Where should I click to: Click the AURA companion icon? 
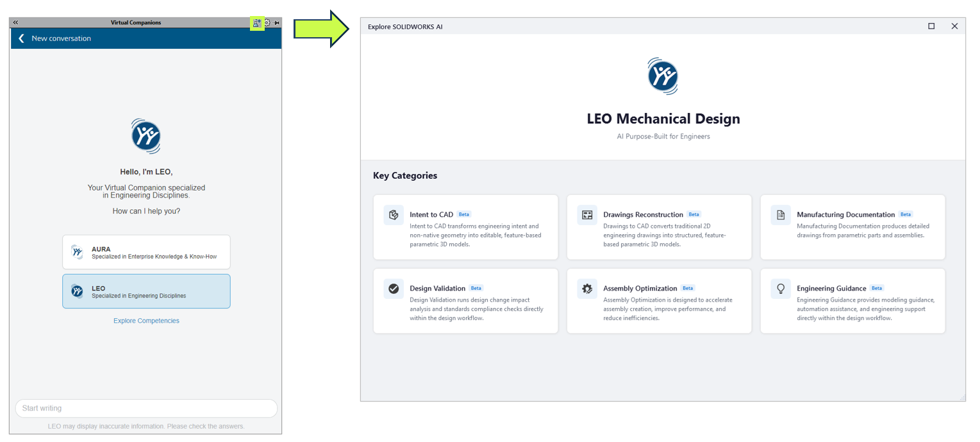tap(77, 252)
